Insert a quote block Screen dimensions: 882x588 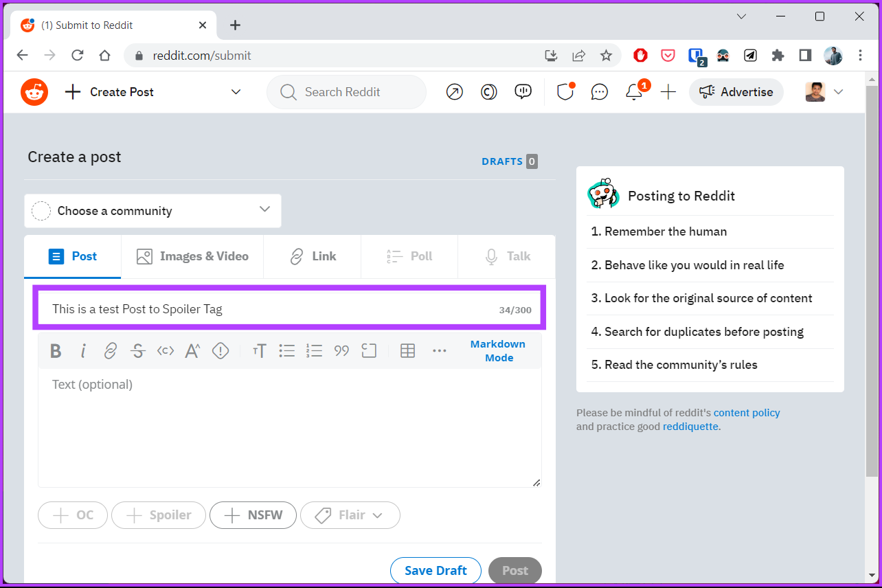341,351
